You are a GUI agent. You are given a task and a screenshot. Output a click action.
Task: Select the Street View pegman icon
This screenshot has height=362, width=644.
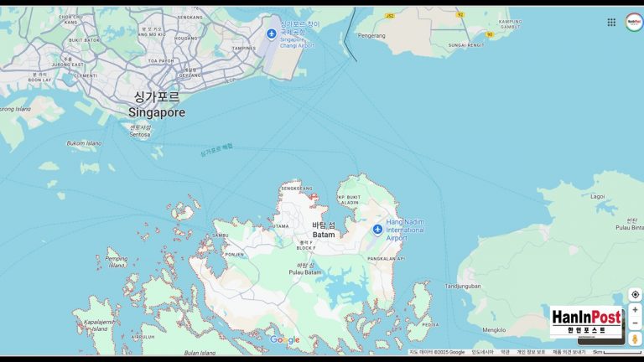[x=635, y=339]
